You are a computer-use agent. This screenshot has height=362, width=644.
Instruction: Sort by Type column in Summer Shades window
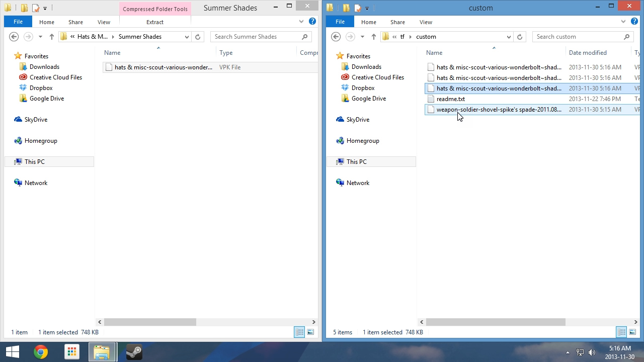(226, 53)
